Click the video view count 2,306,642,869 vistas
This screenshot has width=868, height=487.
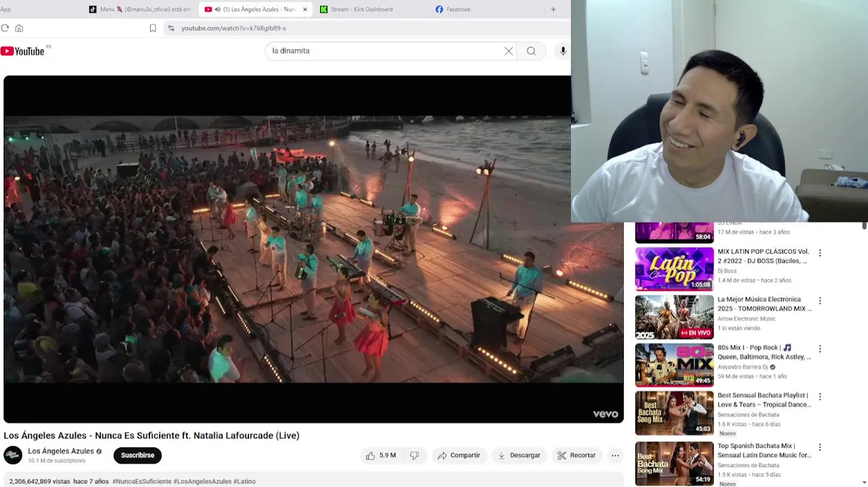click(x=39, y=482)
